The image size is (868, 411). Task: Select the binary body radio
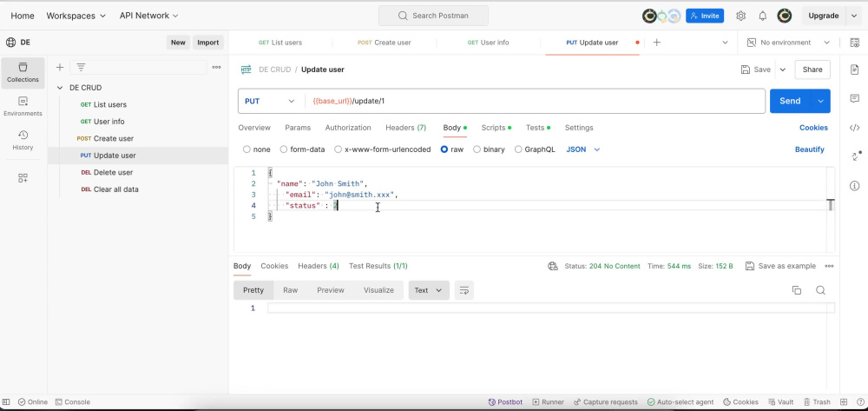click(477, 149)
